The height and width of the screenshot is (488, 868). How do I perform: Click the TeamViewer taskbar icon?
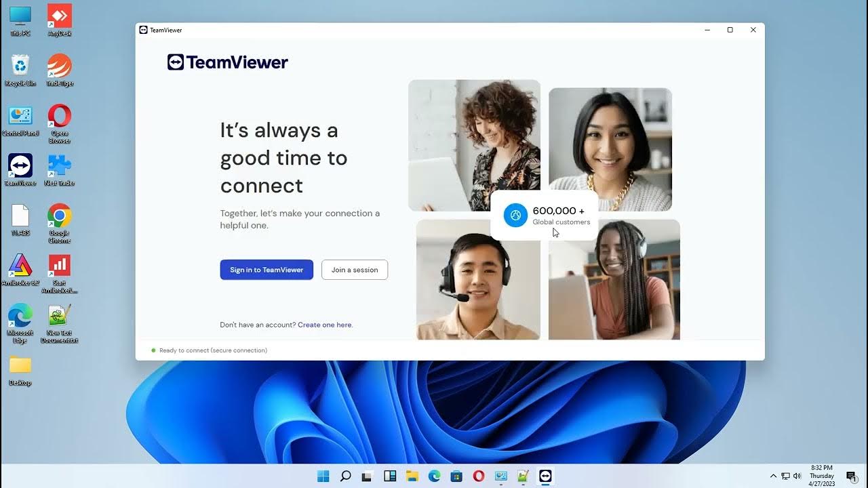tap(545, 476)
